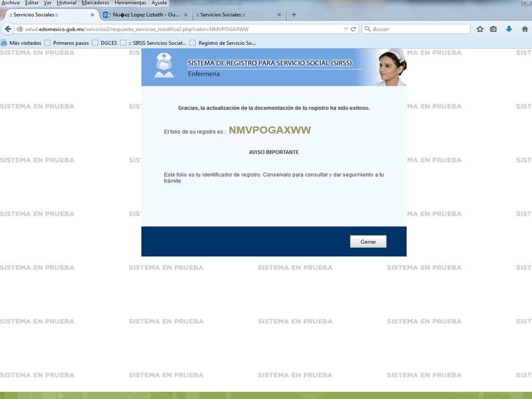The image size is (532, 399).
Task: Open the bookmarks list icon
Action: [493, 29]
